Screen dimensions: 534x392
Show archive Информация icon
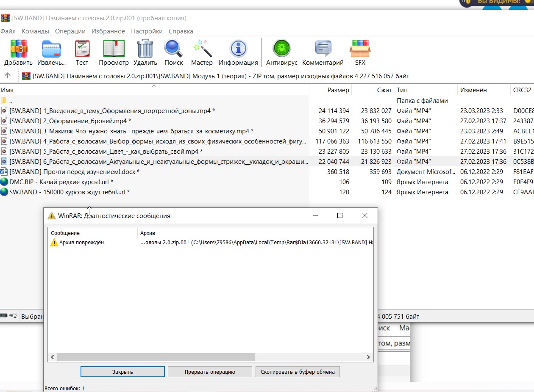click(x=238, y=49)
